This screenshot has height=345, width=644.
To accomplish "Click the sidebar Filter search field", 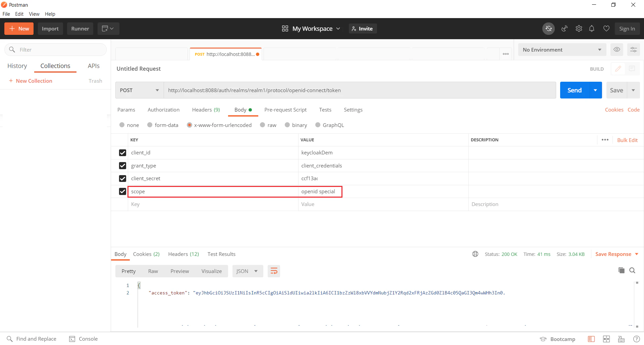I will (x=55, y=50).
